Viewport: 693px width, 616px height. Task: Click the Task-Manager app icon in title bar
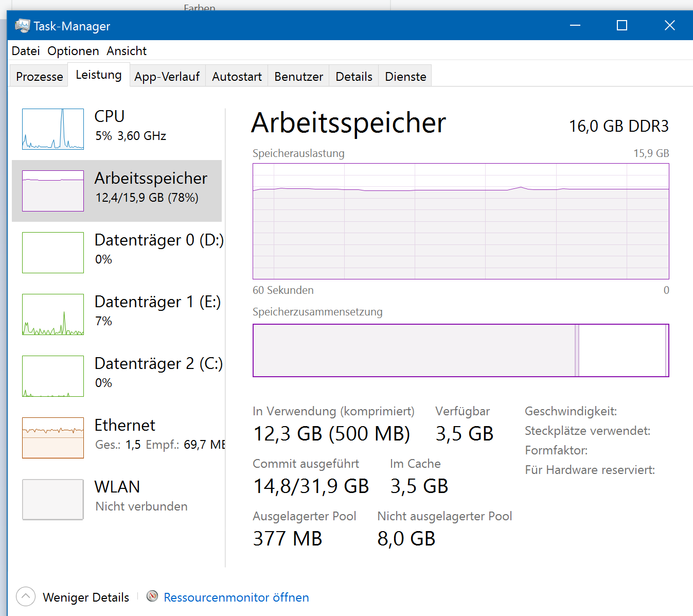pos(23,26)
